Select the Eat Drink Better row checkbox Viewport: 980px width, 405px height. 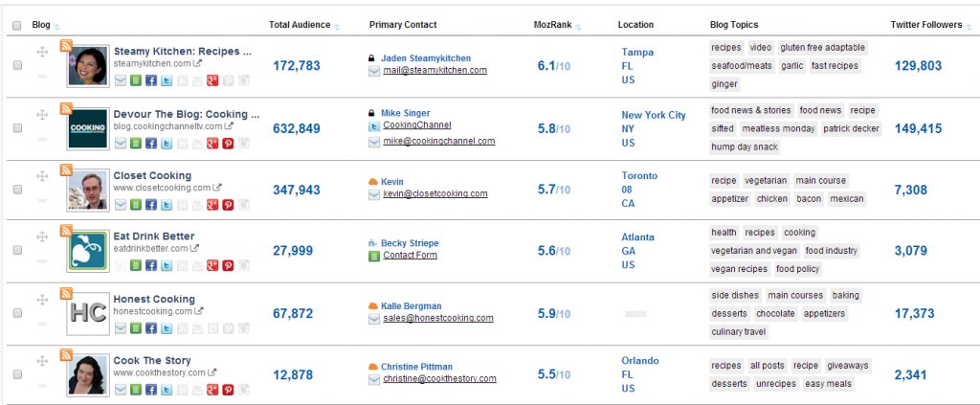coord(17,251)
